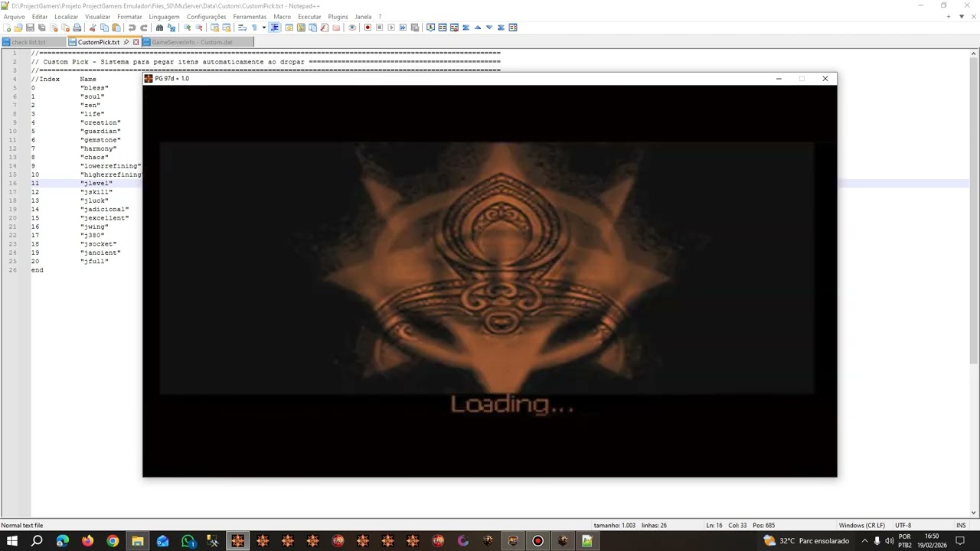
Task: Start macro recording with the red record icon
Action: [367, 28]
